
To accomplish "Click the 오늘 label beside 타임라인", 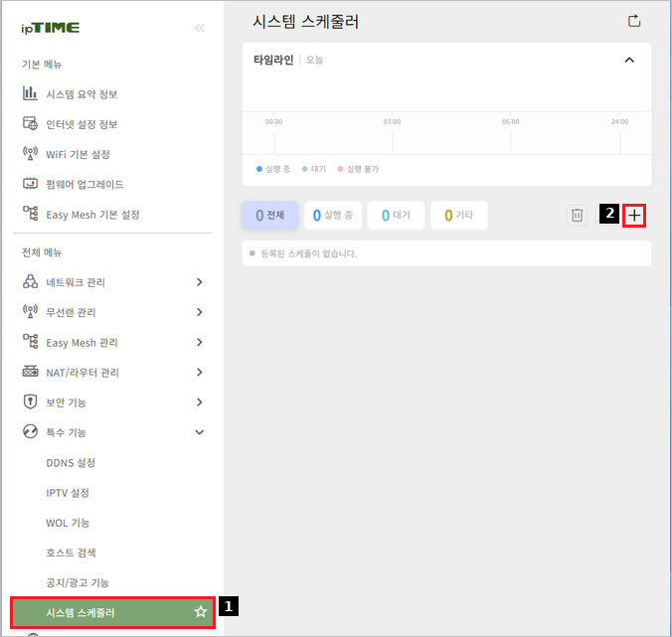I will (314, 60).
